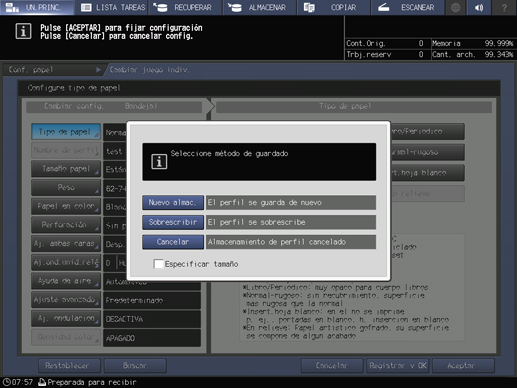This screenshot has height=388, width=517.
Task: Open the Perforación setting
Action: coord(66,225)
